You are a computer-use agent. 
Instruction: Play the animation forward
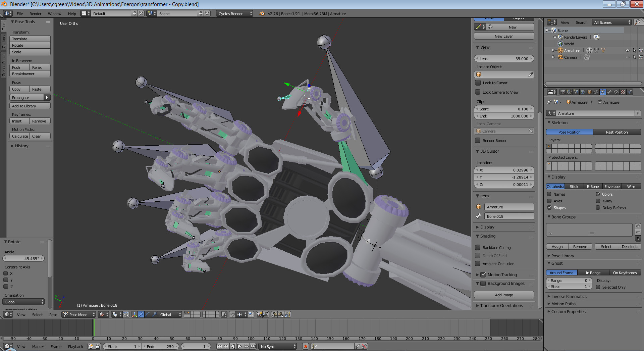pyautogui.click(x=239, y=346)
